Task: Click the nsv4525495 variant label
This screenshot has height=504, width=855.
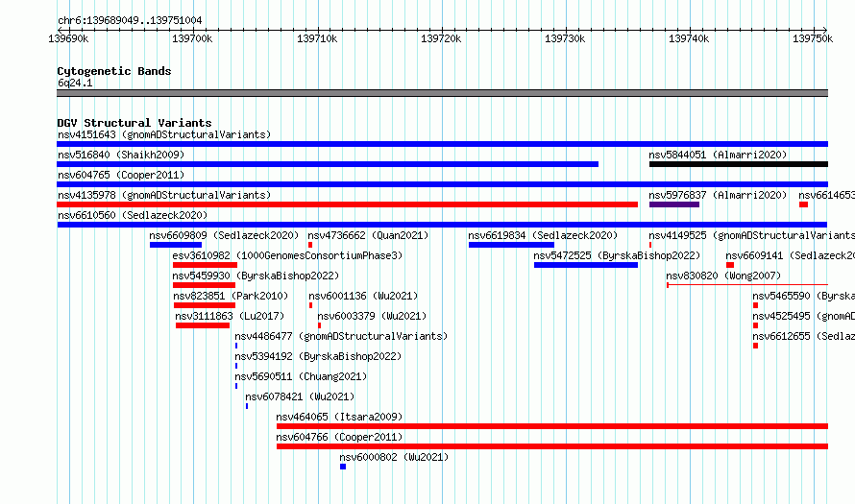Action: tap(804, 316)
